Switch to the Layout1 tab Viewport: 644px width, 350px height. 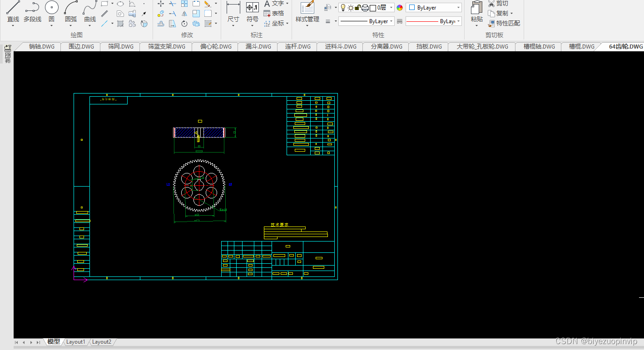tap(75, 342)
